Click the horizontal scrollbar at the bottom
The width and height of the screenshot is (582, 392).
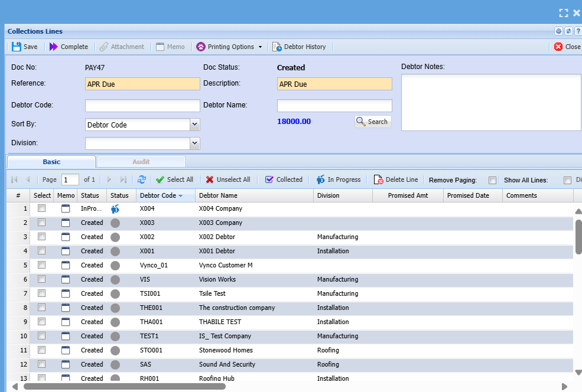coord(124,387)
